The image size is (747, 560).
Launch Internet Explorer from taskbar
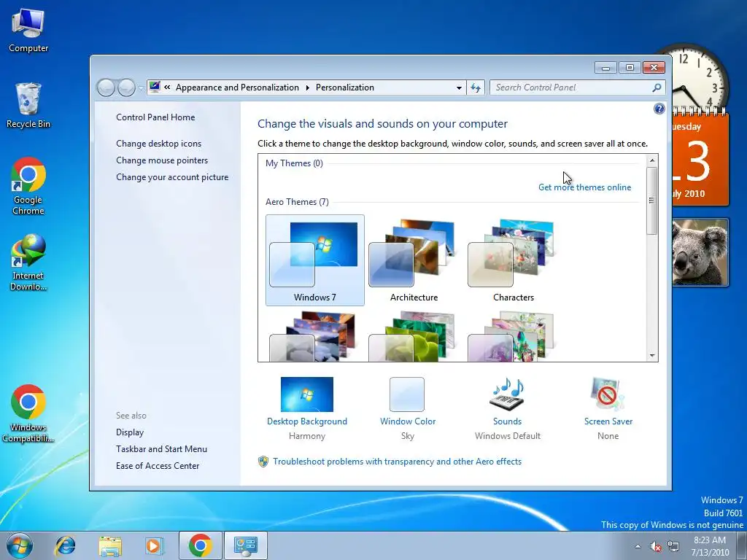[x=65, y=545]
